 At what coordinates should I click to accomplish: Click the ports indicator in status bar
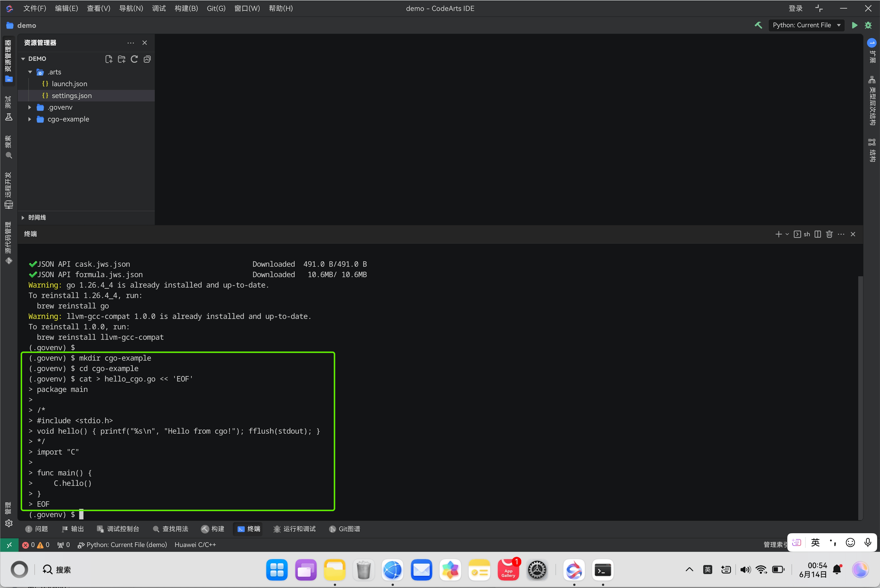[x=63, y=545]
